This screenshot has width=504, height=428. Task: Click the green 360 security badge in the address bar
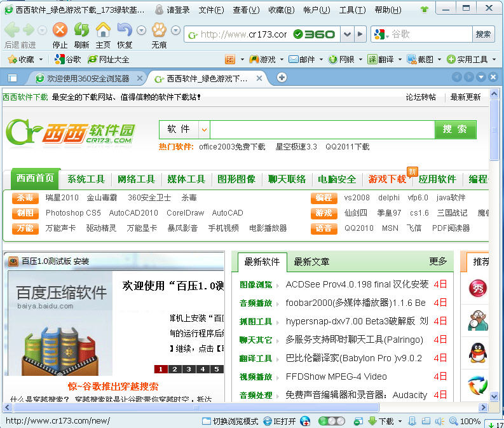pos(314,34)
